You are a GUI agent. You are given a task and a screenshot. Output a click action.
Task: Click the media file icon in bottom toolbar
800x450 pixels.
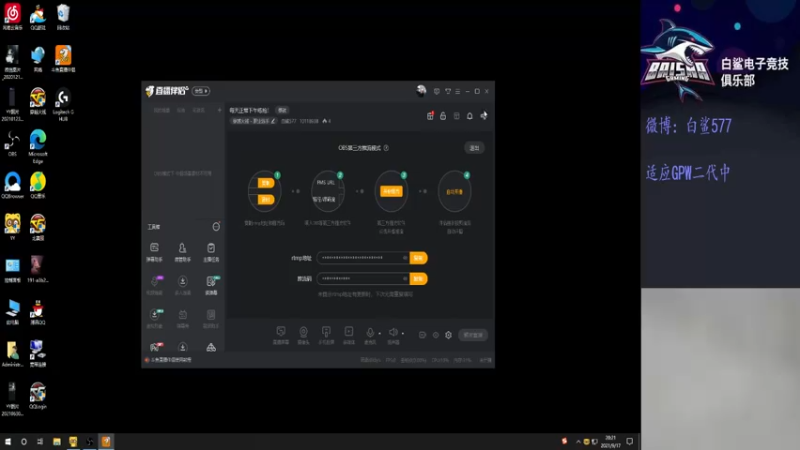point(349,335)
